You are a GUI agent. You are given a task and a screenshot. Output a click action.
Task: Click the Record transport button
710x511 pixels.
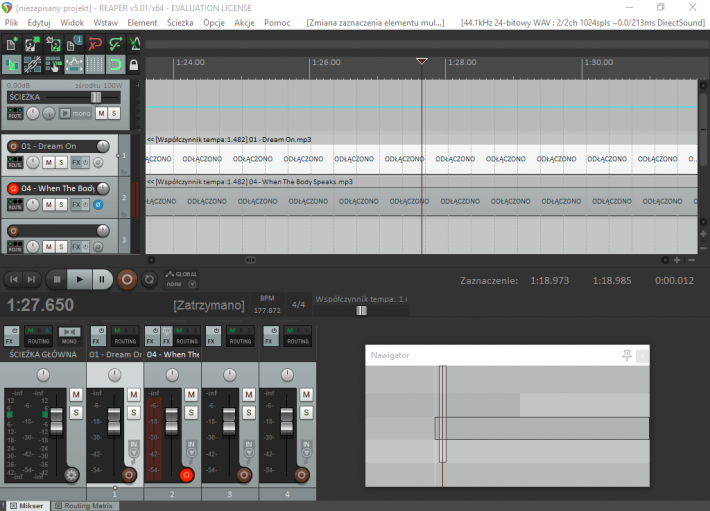(x=127, y=279)
